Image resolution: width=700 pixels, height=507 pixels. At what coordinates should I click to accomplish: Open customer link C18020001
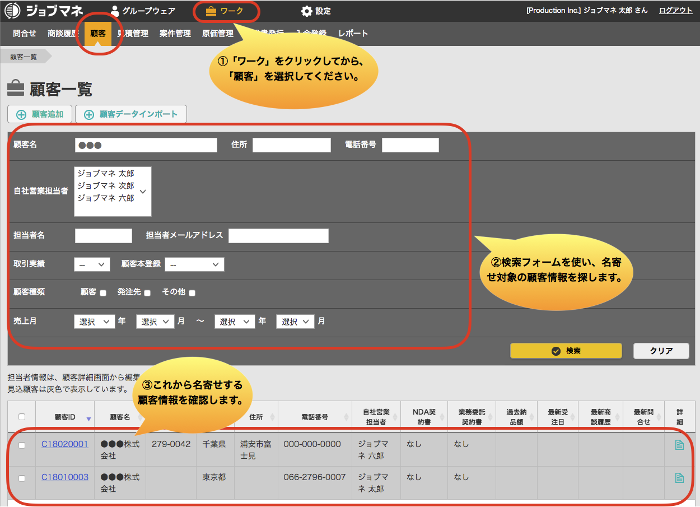click(x=65, y=444)
